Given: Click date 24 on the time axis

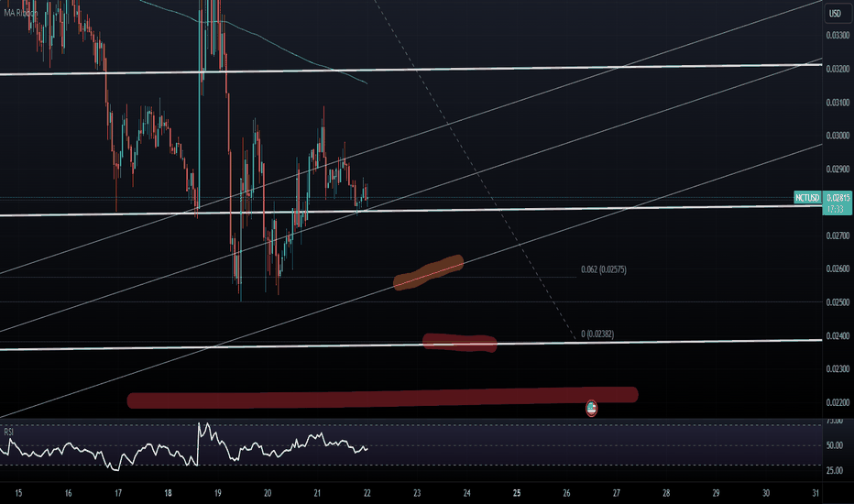Looking at the screenshot, I should point(466,493).
